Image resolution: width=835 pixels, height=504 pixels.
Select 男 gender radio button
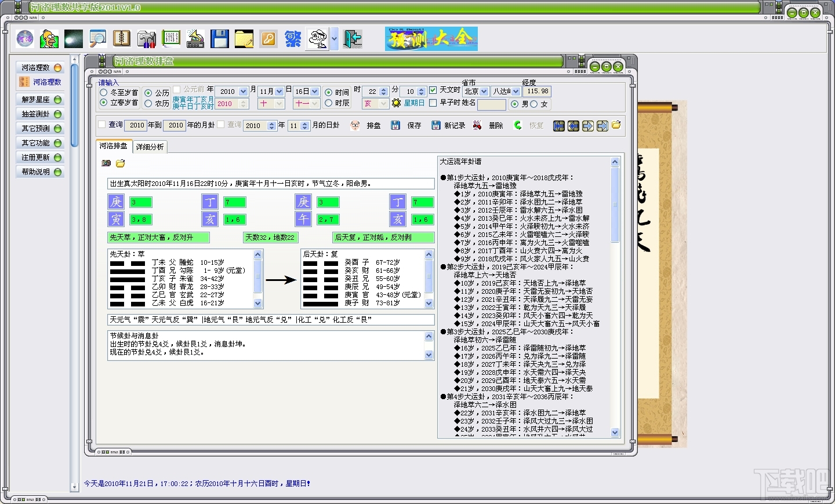(x=514, y=104)
